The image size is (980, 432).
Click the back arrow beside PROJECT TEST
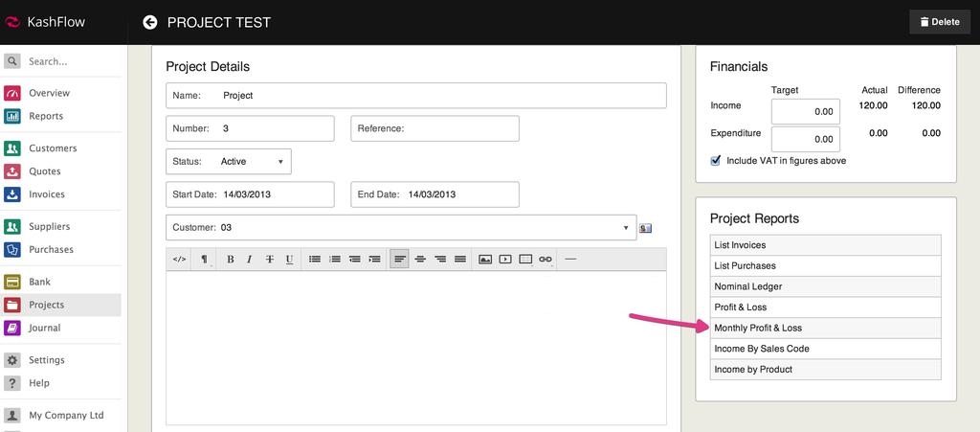[150, 22]
